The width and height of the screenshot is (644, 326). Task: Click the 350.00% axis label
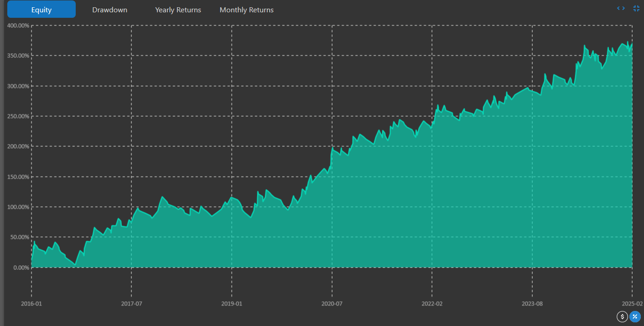click(x=18, y=56)
